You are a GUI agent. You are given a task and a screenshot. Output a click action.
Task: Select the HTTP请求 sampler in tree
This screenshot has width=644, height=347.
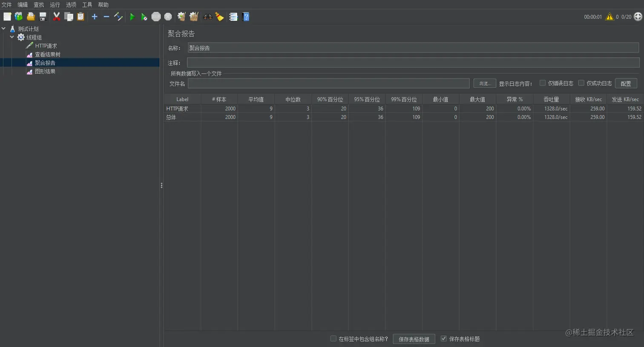click(x=46, y=46)
